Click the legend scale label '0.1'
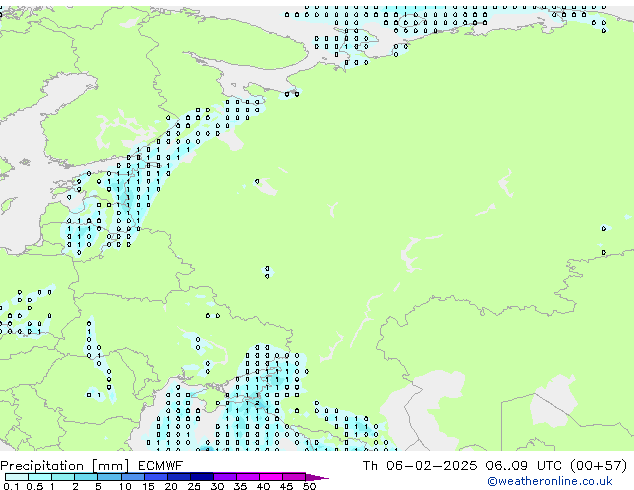The image size is (634, 490). [x=11, y=486]
